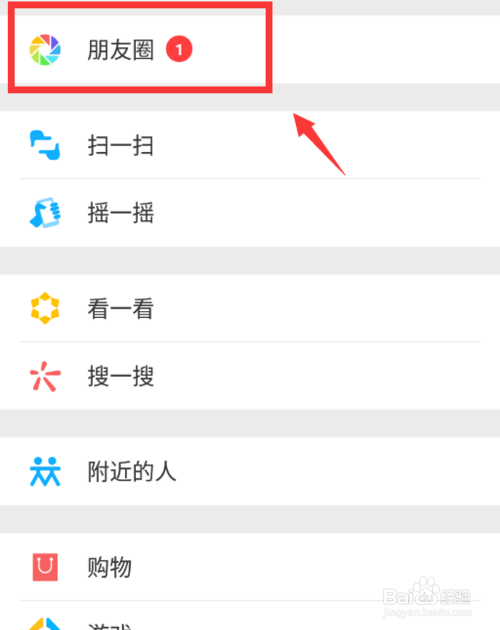The height and width of the screenshot is (630, 500).
Task: Tap the People Nearby (附近的人) figures icon
Action: click(45, 471)
